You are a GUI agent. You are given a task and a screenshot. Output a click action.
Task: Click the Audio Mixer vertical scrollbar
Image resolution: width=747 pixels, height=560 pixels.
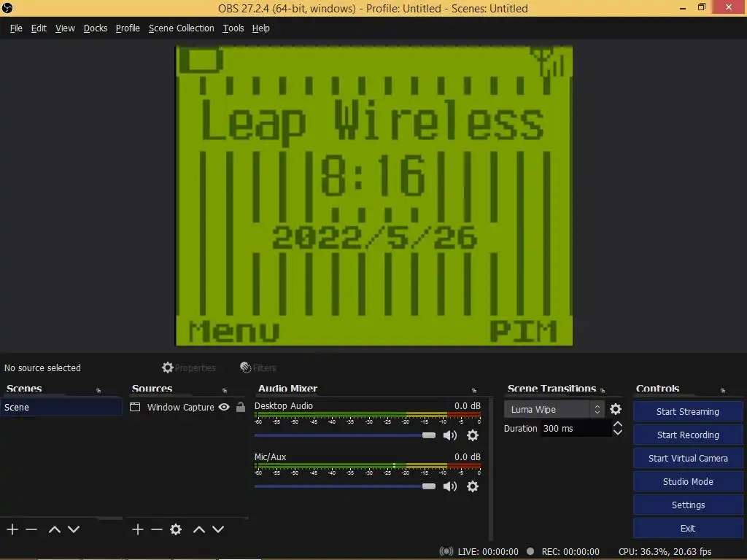[x=491, y=469]
